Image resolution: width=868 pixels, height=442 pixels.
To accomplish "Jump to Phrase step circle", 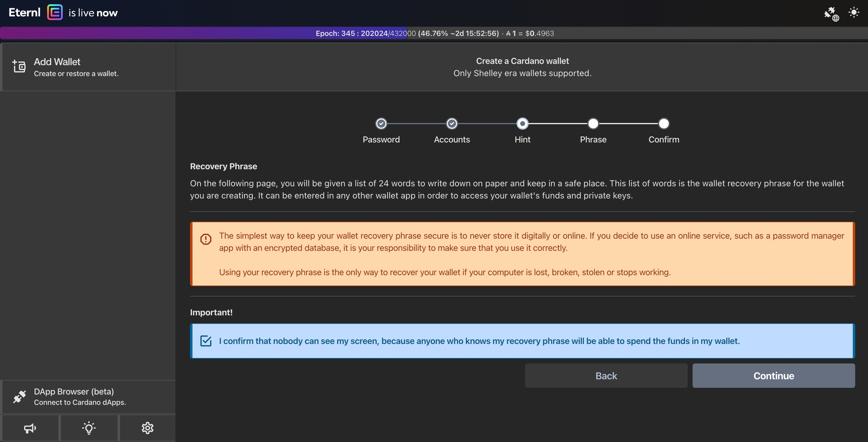I will click(593, 124).
